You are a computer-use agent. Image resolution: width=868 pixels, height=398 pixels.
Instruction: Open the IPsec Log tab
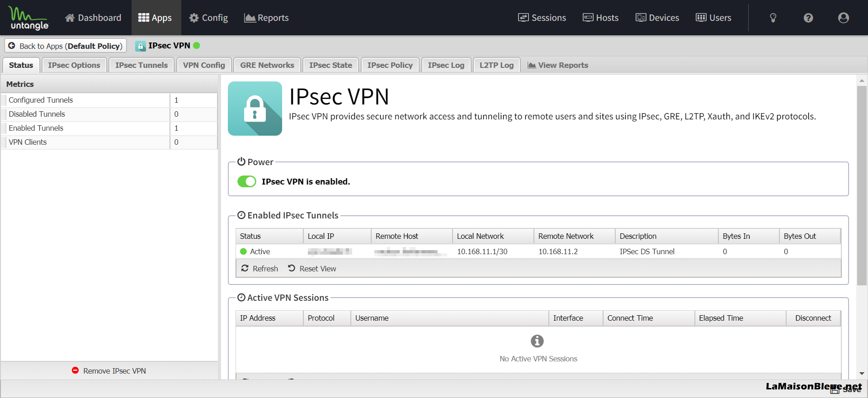(x=446, y=65)
